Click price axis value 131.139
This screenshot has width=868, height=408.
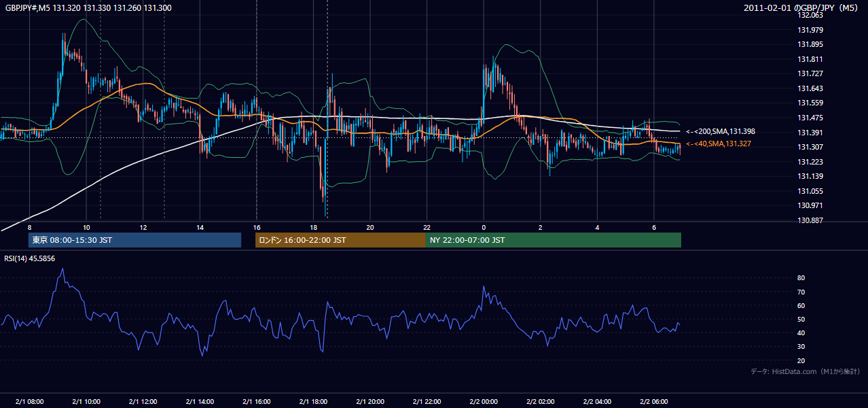tap(810, 176)
